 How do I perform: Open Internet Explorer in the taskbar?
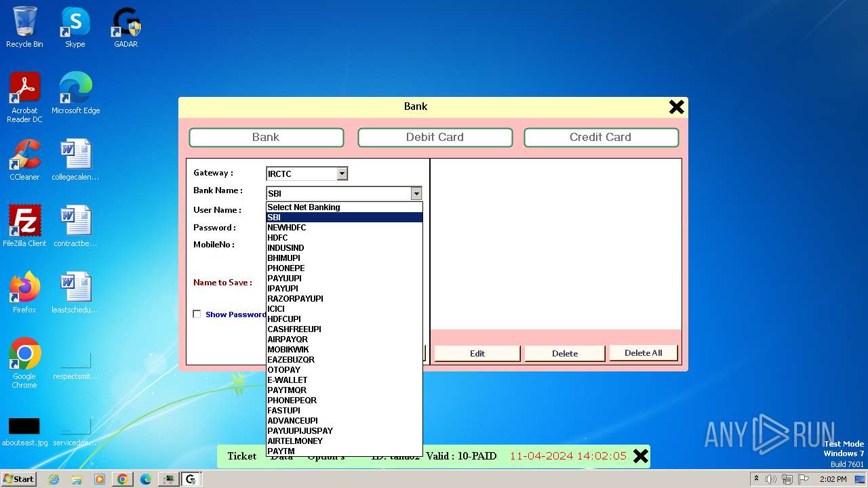(x=54, y=479)
